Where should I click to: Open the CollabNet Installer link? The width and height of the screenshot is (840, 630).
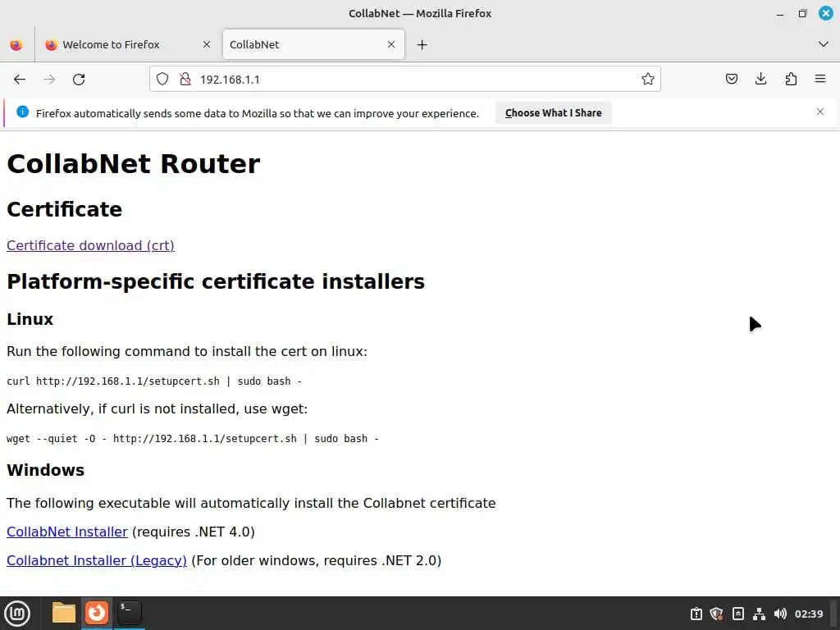67,532
